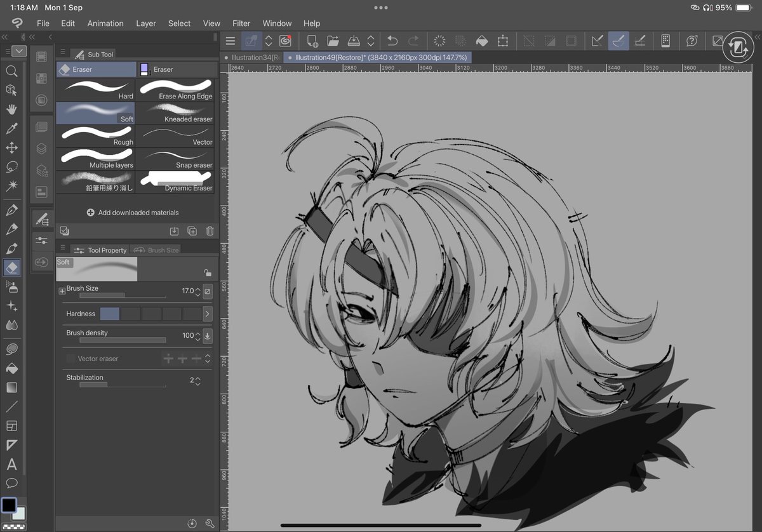
Task: Select the Eyedropper tool
Action: pyautogui.click(x=11, y=129)
